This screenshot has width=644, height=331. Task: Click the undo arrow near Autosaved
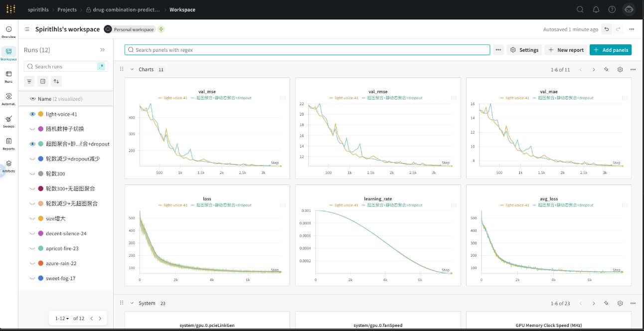click(606, 29)
